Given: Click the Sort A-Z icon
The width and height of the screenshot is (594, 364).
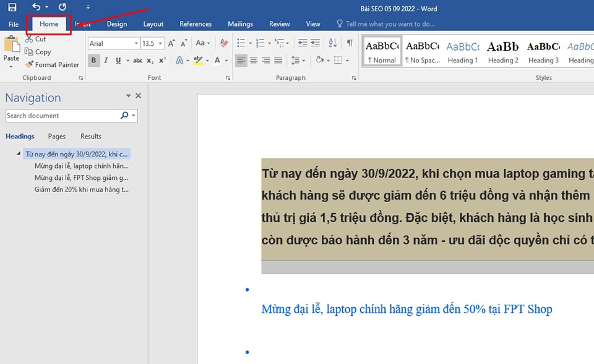Looking at the screenshot, I should point(333,43).
